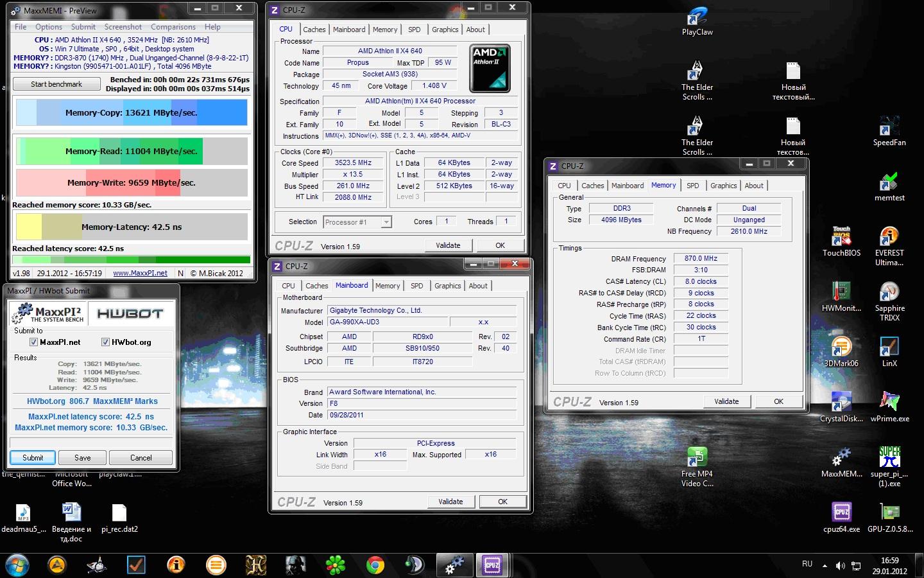Open the upper Новый текстовый file icon
Image resolution: width=924 pixels, height=578 pixels.
(793, 80)
